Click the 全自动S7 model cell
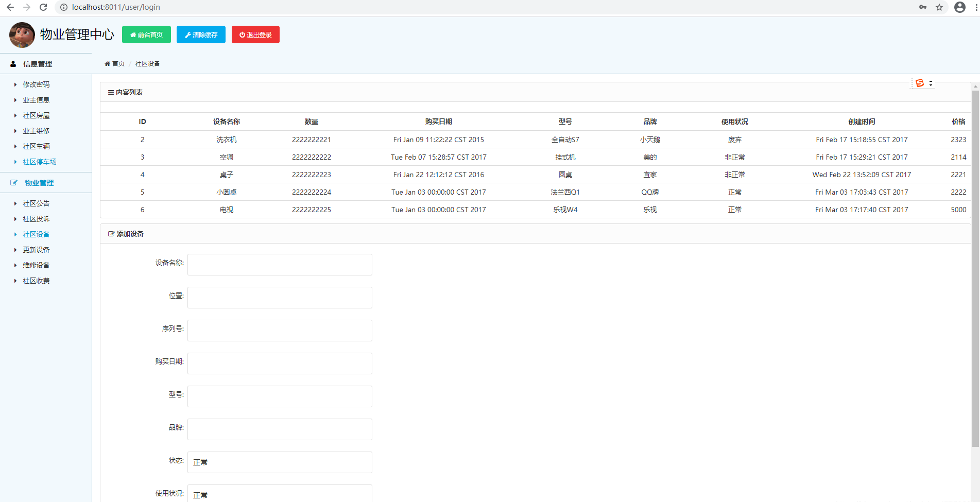 click(565, 140)
